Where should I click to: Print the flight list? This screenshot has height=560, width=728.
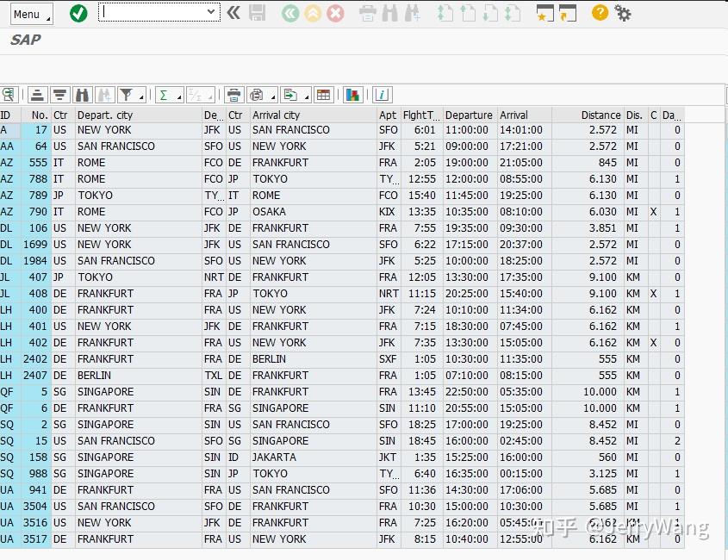235,95
